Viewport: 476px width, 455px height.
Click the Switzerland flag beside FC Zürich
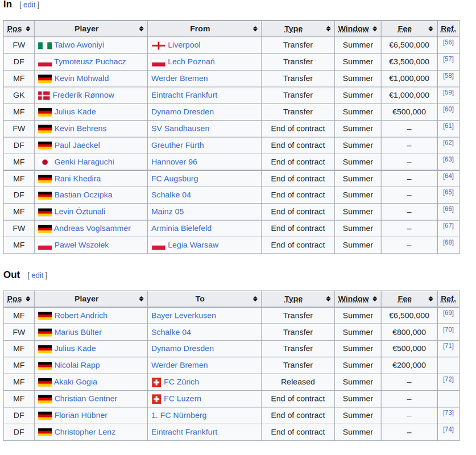[x=156, y=382]
